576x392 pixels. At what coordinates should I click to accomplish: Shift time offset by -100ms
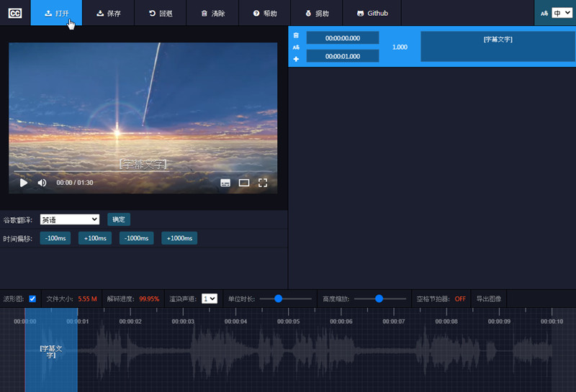[x=55, y=238]
